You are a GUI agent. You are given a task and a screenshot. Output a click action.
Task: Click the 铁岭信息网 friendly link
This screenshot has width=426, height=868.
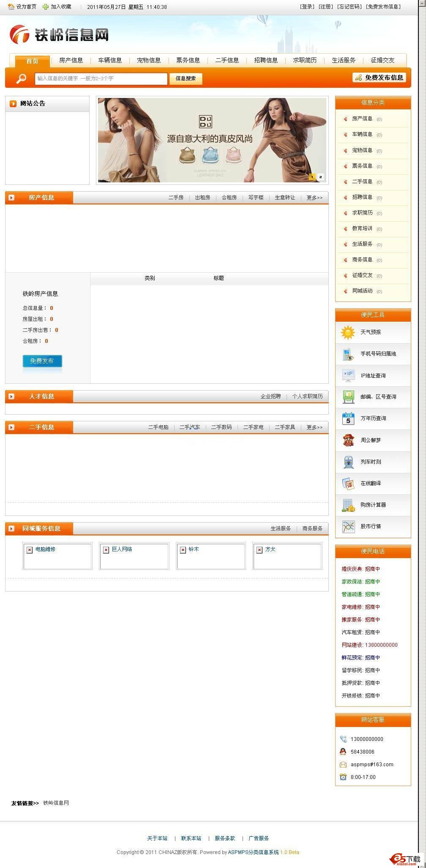click(56, 803)
